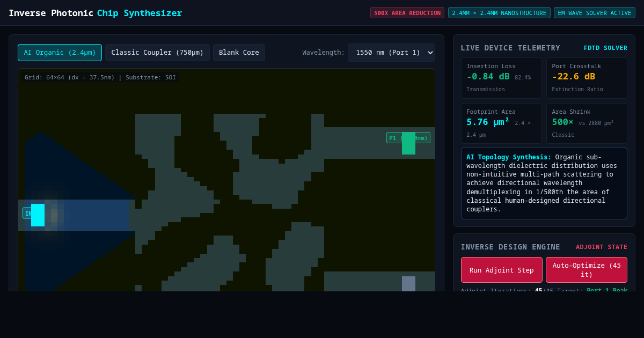The height and width of the screenshot is (338, 644).
Task: Click the EM WAVE SOLVER ACTIVE badge
Action: coord(595,13)
